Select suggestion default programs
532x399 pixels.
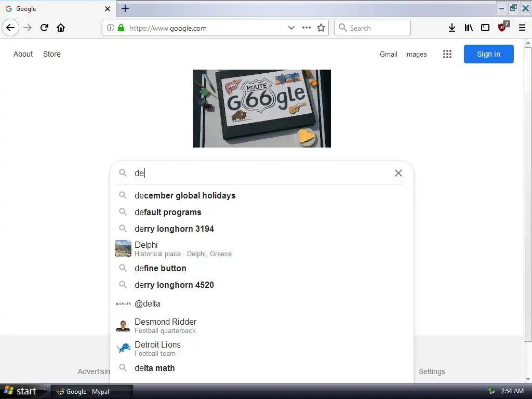(x=262, y=212)
